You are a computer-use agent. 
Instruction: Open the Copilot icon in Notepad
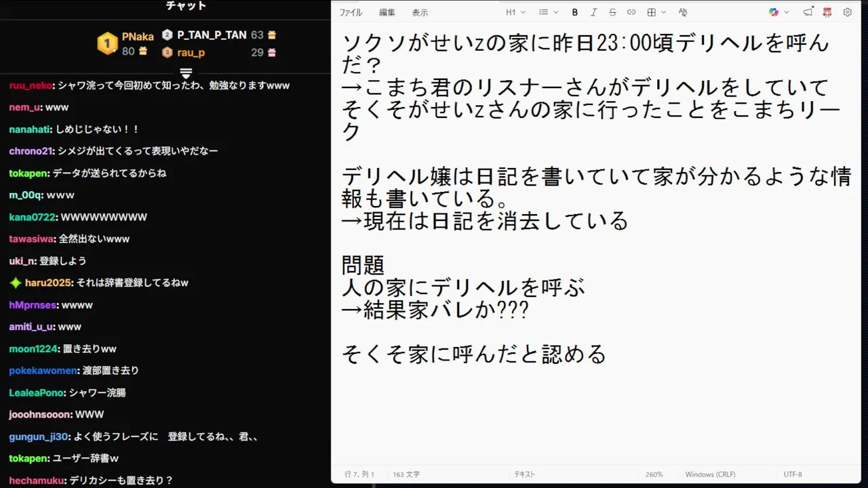pyautogui.click(x=774, y=12)
